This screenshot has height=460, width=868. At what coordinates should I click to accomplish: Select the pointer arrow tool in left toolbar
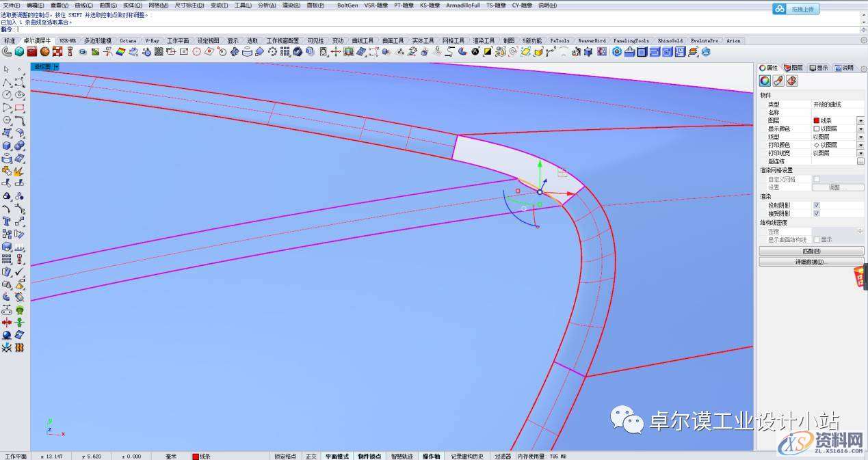tap(6, 69)
